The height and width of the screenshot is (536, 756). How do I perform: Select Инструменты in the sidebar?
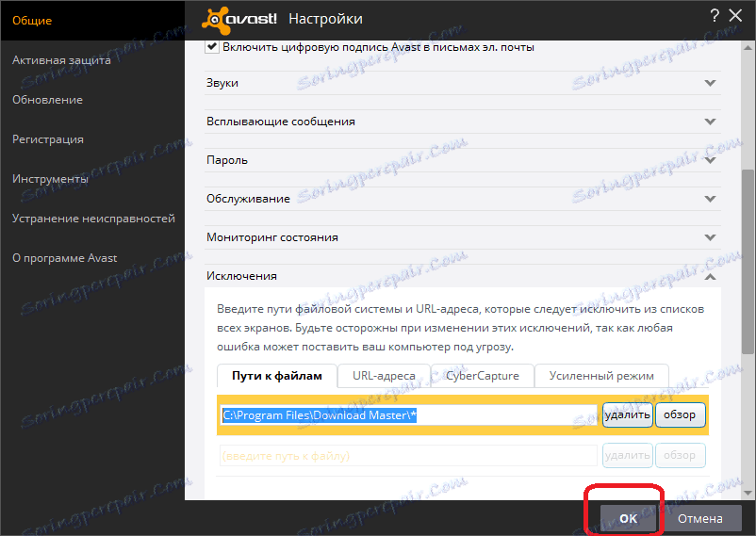(x=50, y=179)
